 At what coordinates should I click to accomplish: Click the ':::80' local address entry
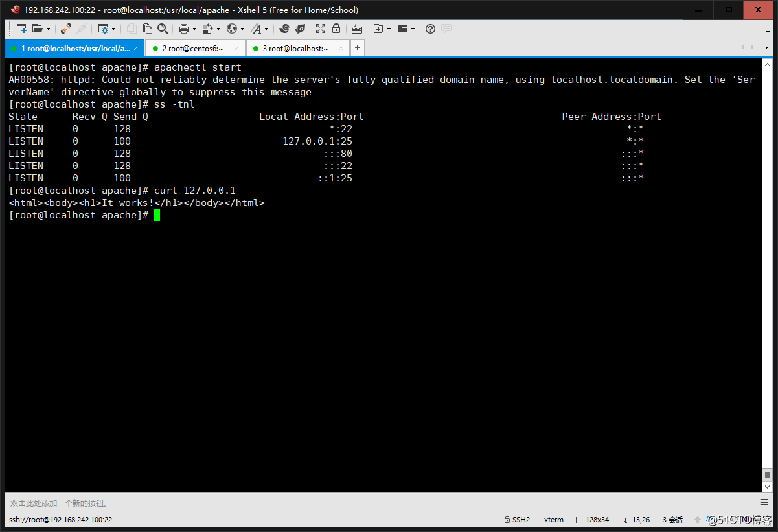coord(338,154)
